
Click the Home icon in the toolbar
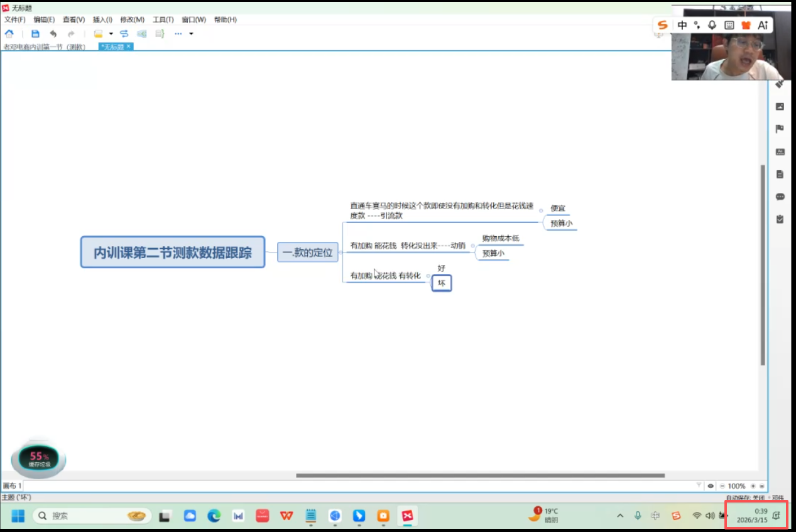click(9, 34)
